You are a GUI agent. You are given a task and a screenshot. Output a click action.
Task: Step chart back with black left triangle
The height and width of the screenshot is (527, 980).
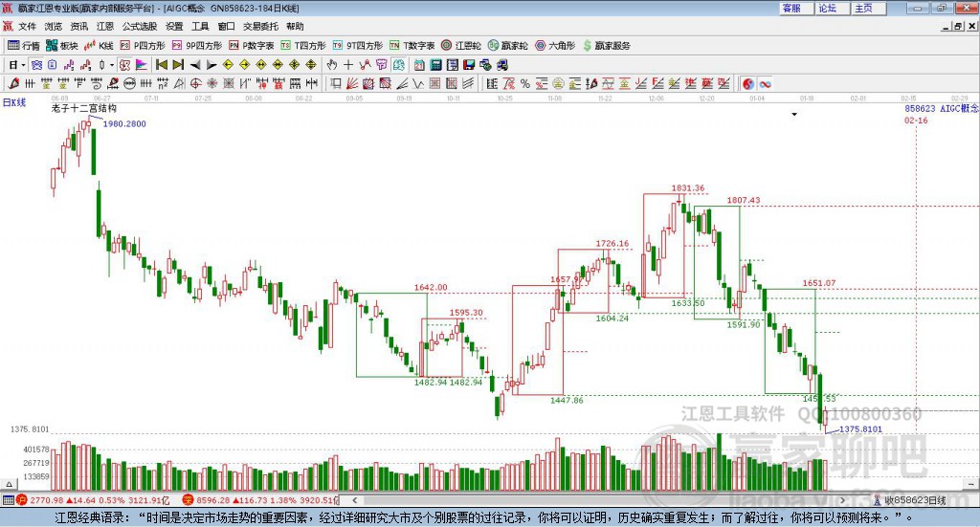(x=195, y=65)
